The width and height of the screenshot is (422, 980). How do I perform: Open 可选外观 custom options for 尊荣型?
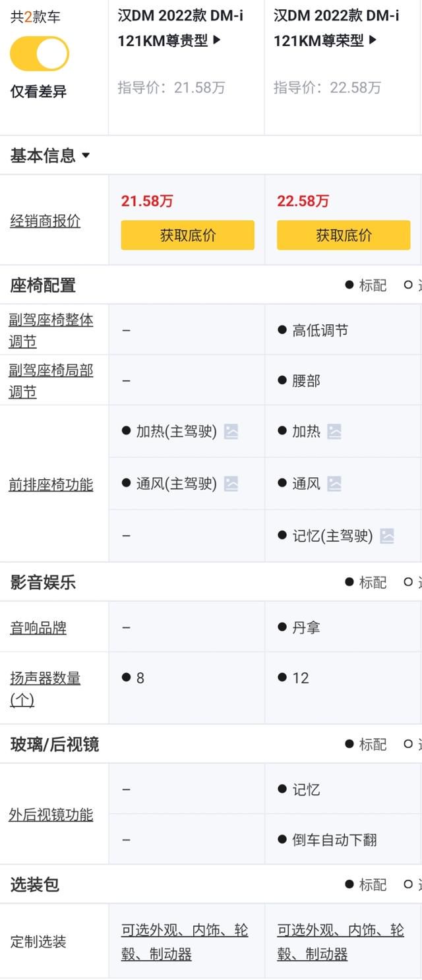pyautogui.click(x=341, y=942)
